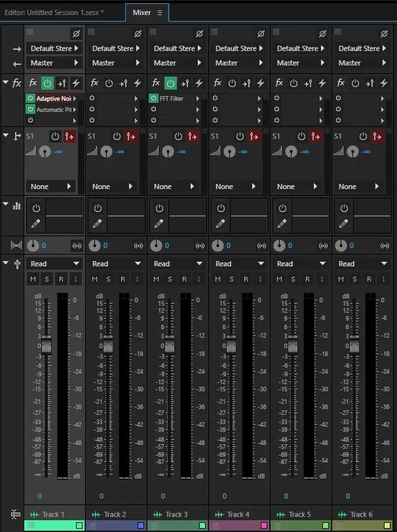Click FFT Filter effect name on Track 3
Image resolution: width=397 pixels, height=532 pixels.
click(x=172, y=98)
